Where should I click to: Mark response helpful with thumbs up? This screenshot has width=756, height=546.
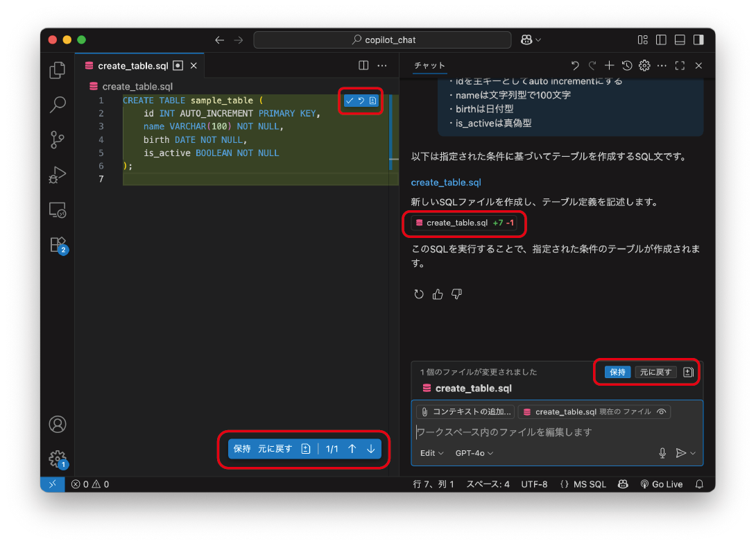(438, 294)
